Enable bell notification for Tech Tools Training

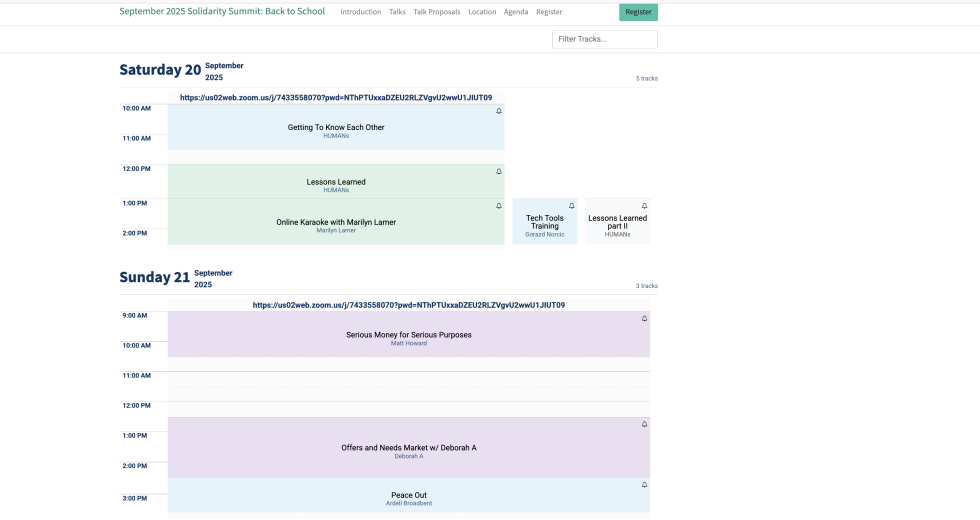572,206
